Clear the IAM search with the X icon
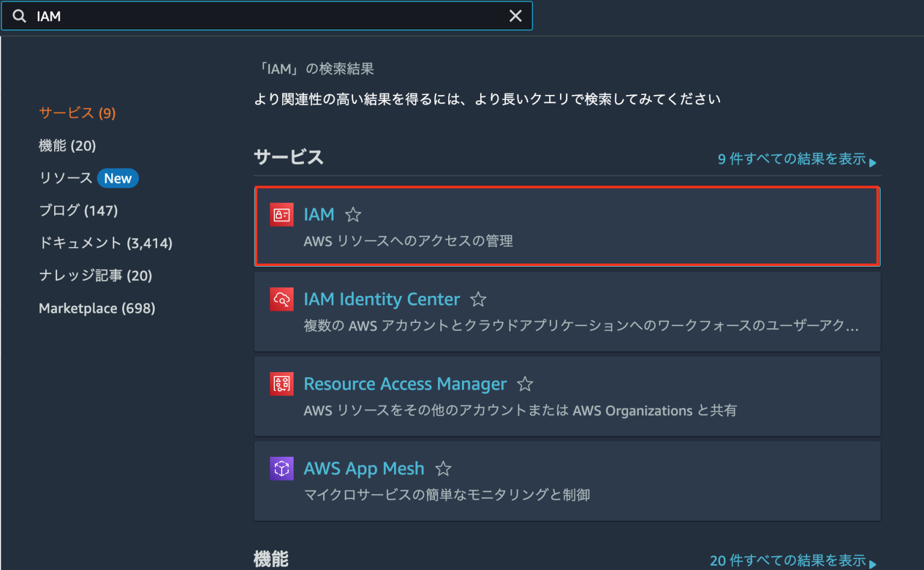The height and width of the screenshot is (570, 924). click(x=516, y=16)
